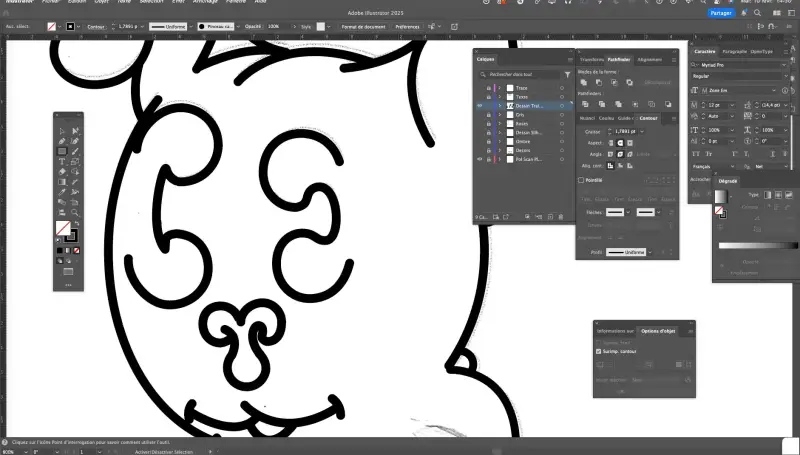Open the layer filter funnel icon

tap(567, 74)
